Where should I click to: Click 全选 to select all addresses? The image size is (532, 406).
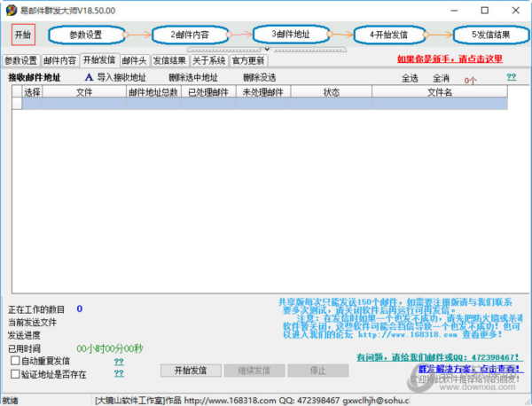[410, 78]
